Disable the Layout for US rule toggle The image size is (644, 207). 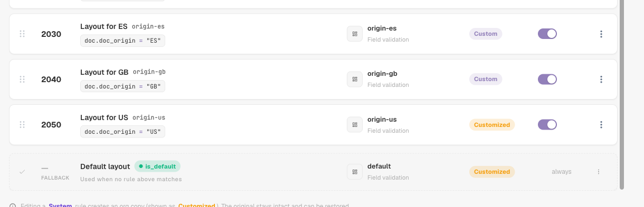tap(547, 124)
